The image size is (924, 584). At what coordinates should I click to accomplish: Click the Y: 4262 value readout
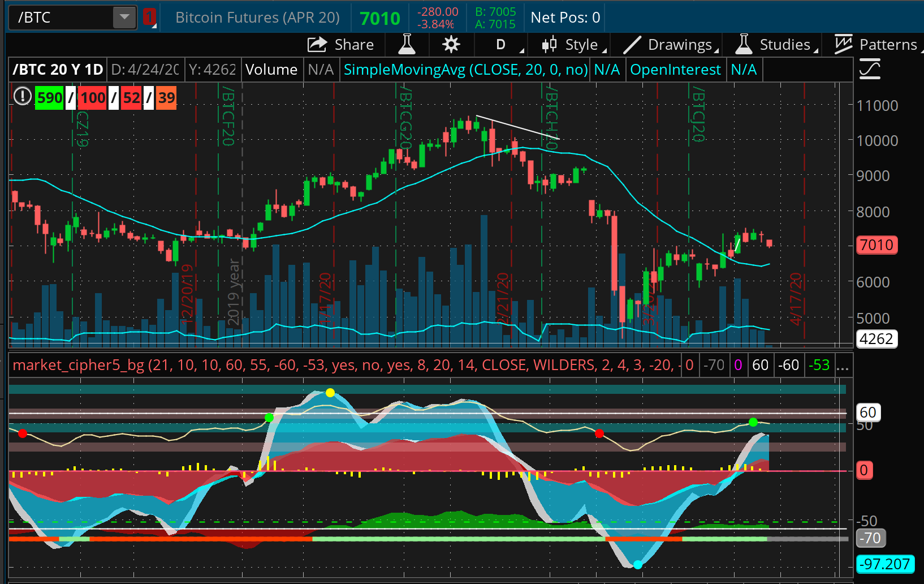212,70
